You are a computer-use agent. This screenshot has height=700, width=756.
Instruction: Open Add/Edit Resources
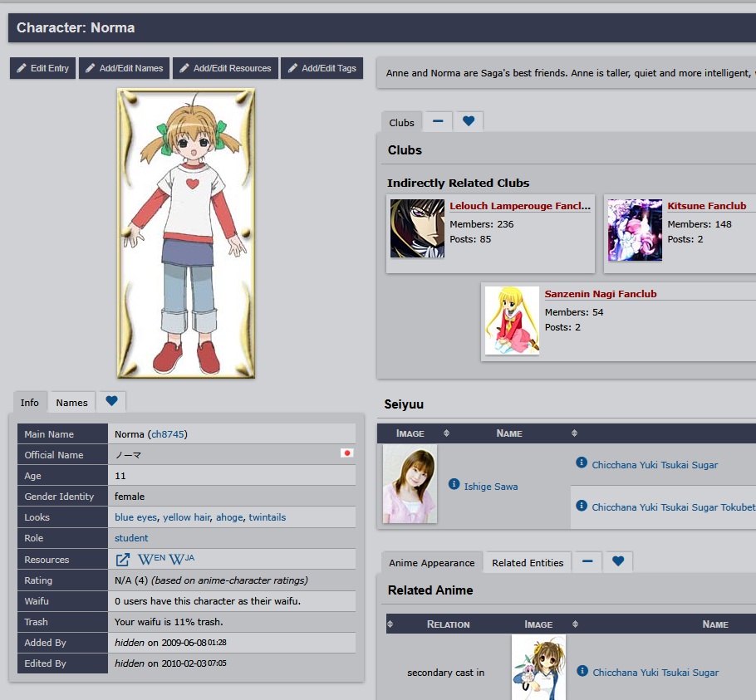pyautogui.click(x=226, y=68)
